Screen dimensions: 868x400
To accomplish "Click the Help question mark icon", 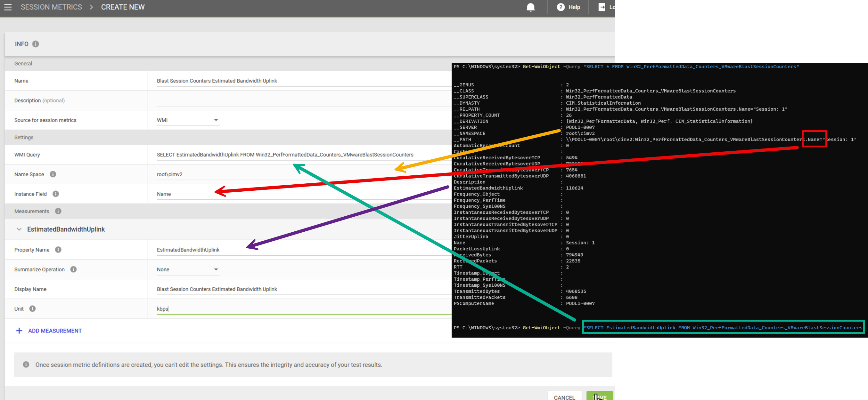I will point(561,7).
